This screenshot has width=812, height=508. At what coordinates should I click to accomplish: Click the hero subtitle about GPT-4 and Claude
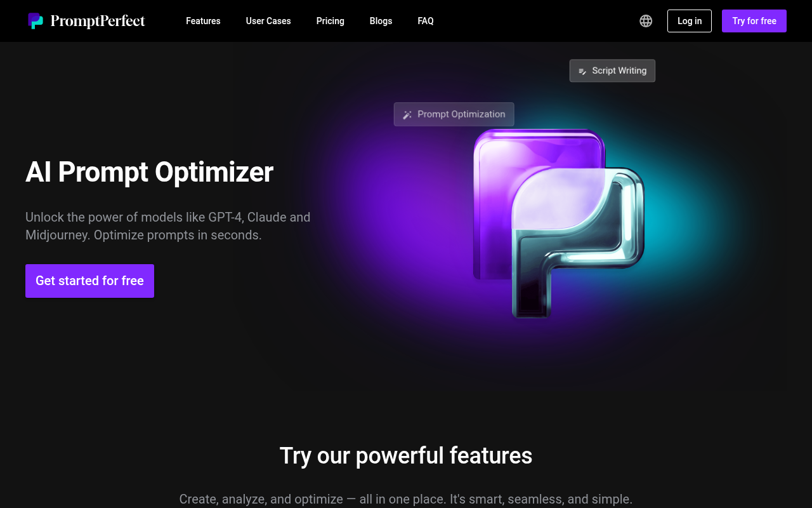click(x=167, y=225)
